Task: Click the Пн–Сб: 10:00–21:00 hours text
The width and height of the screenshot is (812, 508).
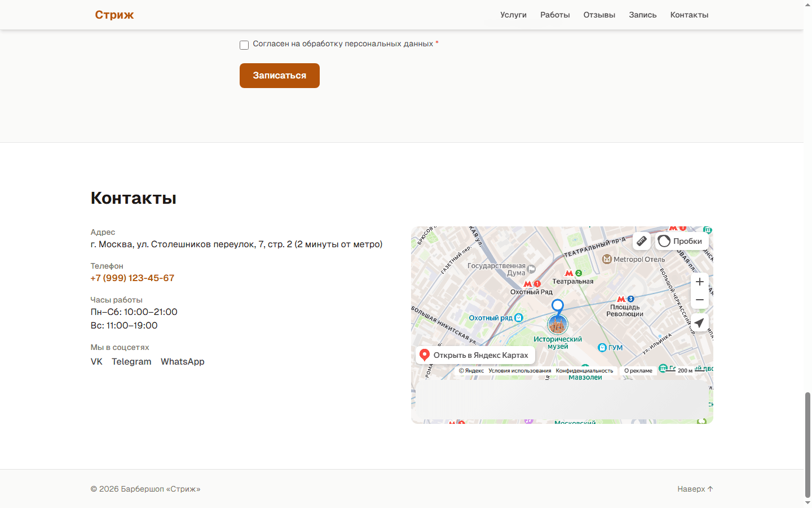Action: tap(134, 312)
